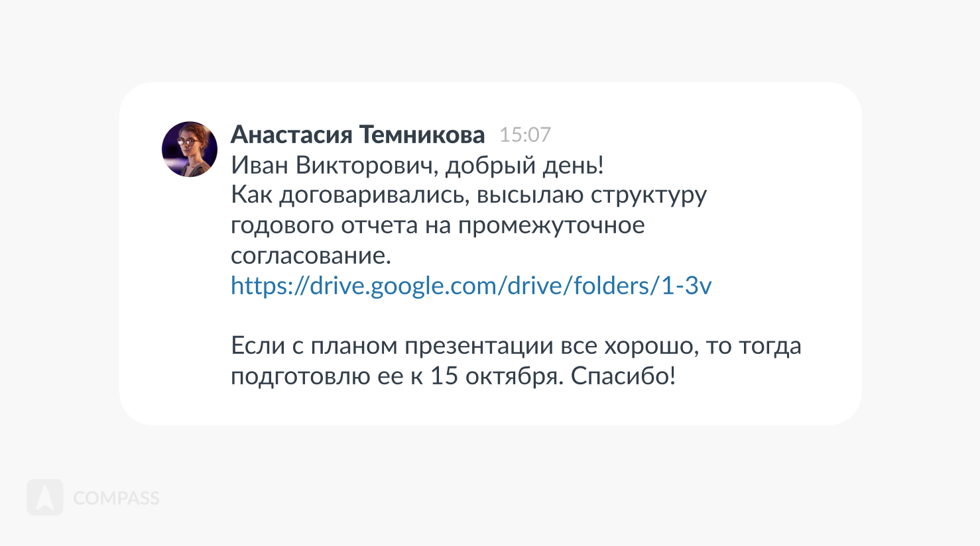Open the Google Drive folder link
This screenshot has height=546, width=980.
pyautogui.click(x=471, y=286)
